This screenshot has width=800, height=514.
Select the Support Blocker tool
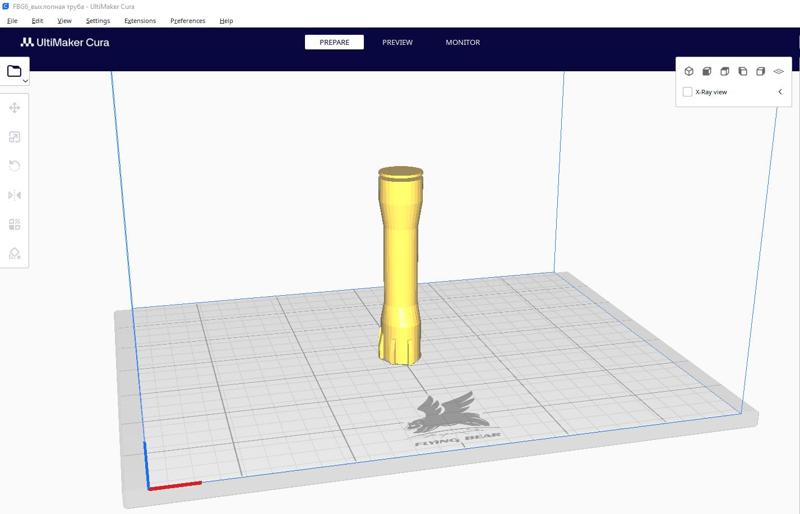coord(14,253)
